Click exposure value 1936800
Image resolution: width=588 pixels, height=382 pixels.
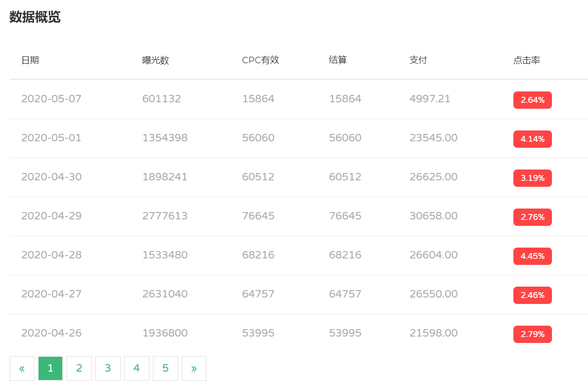tap(165, 333)
